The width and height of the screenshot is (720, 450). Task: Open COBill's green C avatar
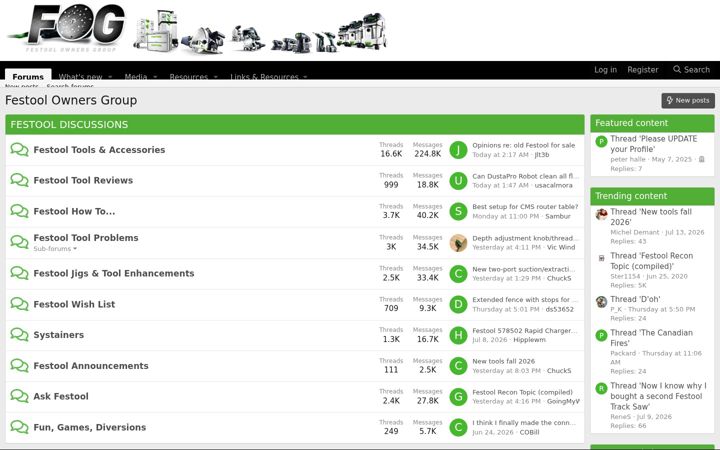pos(458,428)
